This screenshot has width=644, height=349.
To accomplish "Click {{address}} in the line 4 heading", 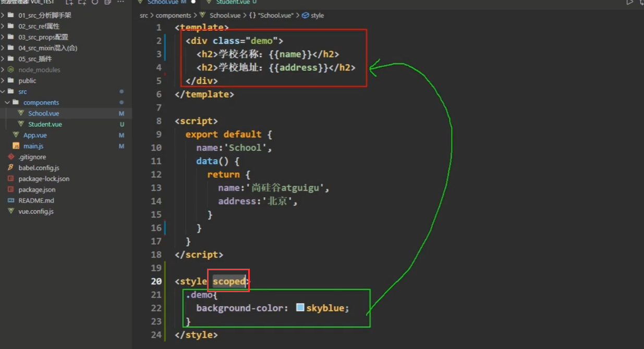I will coord(298,67).
